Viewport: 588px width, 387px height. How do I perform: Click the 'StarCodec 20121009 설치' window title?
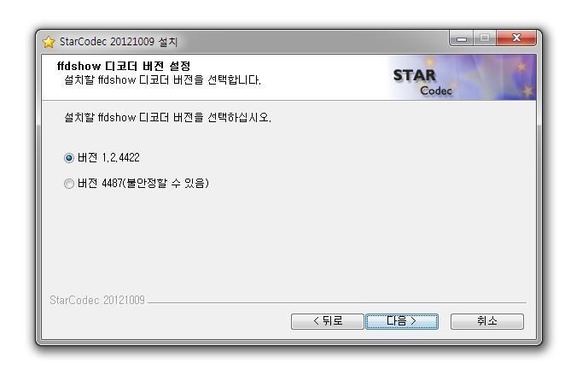pyautogui.click(x=119, y=42)
